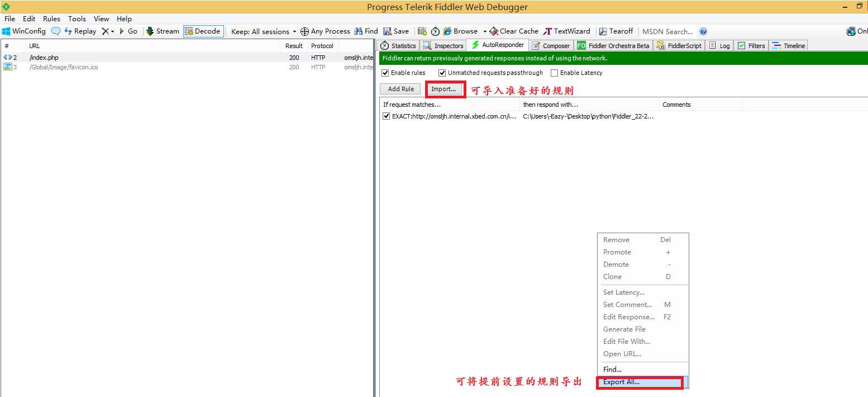Viewport: 868px width, 397px height.
Task: Uncheck the EXACT:http://omsljh rule checkbox
Action: 386,116
